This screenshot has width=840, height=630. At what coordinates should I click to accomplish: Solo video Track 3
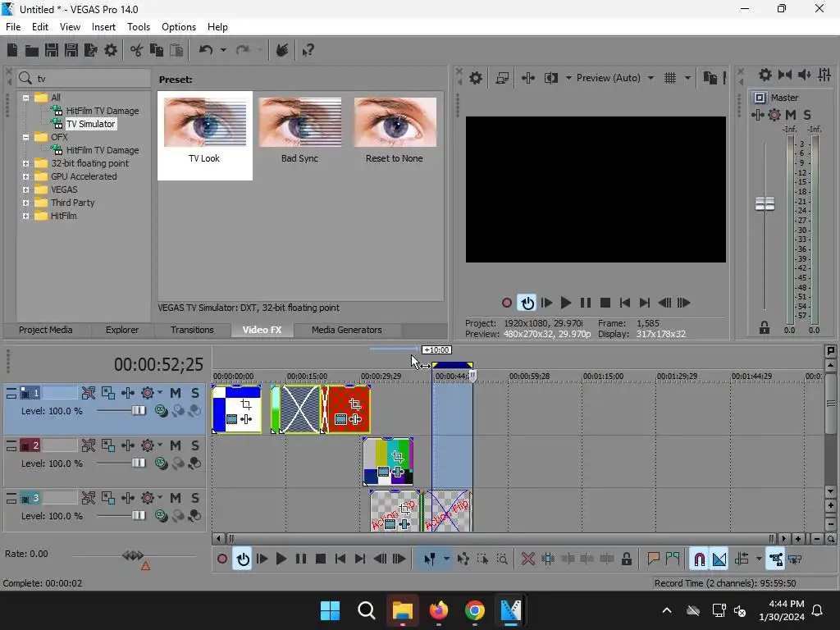click(x=195, y=498)
